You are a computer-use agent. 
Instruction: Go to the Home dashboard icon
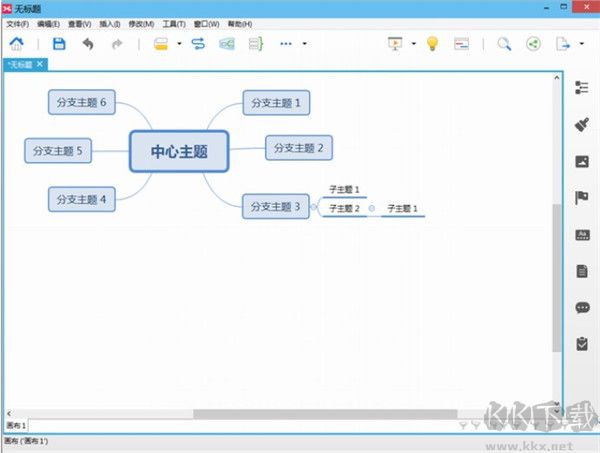click(x=16, y=44)
